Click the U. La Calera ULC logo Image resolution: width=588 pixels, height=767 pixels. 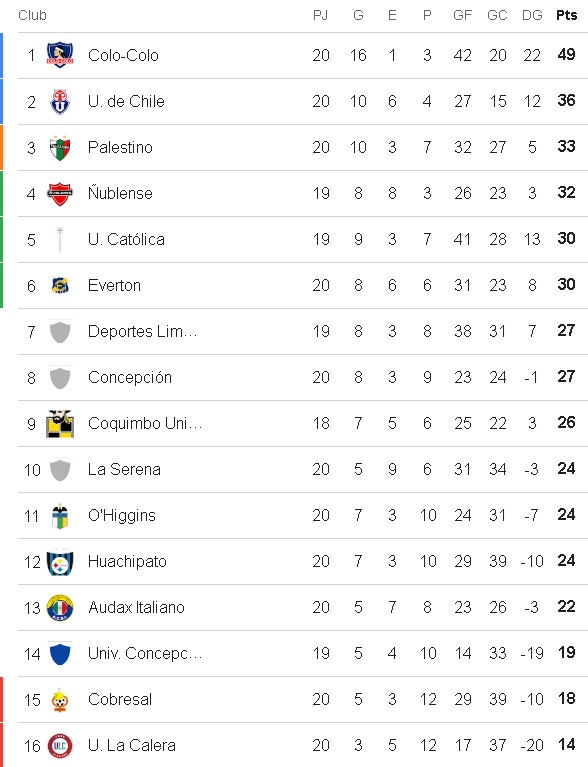click(60, 745)
